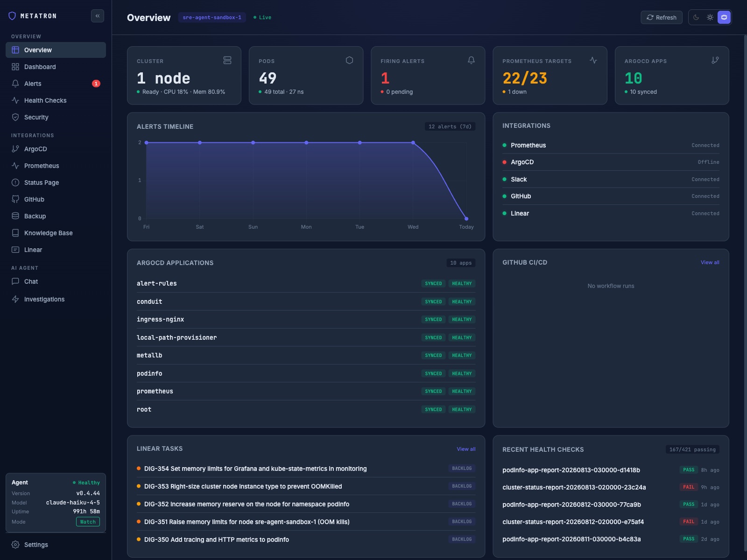This screenshot has height=560, width=747.
Task: Click FAIL badge on cluster-status-report-20260813
Action: click(x=689, y=487)
